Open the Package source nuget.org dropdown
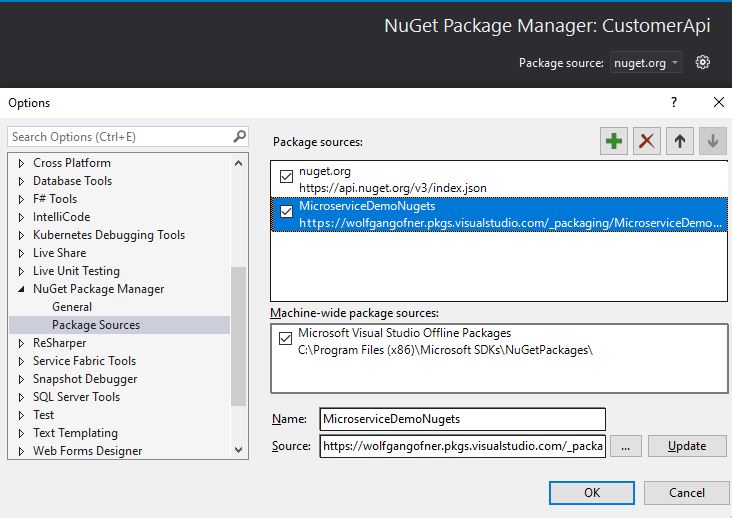The width and height of the screenshot is (732, 518). pyautogui.click(x=646, y=63)
